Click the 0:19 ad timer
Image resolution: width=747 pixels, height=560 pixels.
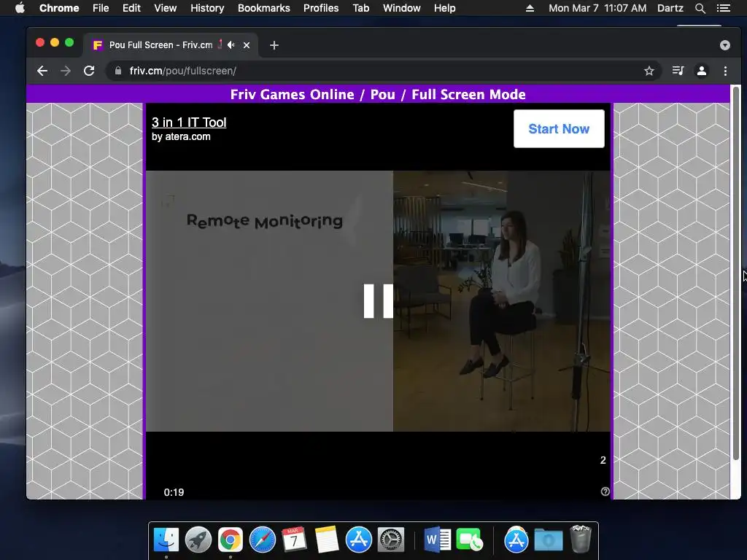click(x=174, y=492)
